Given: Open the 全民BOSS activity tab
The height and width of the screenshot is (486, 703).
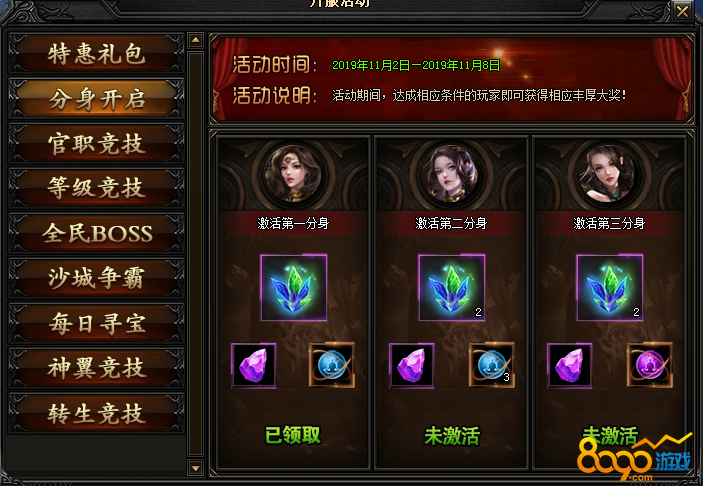Looking at the screenshot, I should pyautogui.click(x=96, y=233).
